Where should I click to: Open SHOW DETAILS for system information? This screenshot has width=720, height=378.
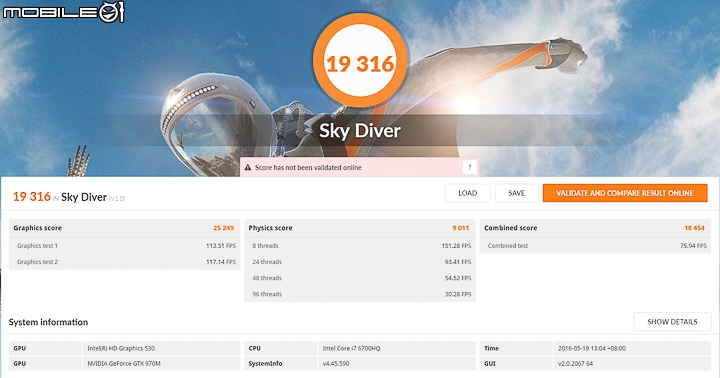[672, 322]
